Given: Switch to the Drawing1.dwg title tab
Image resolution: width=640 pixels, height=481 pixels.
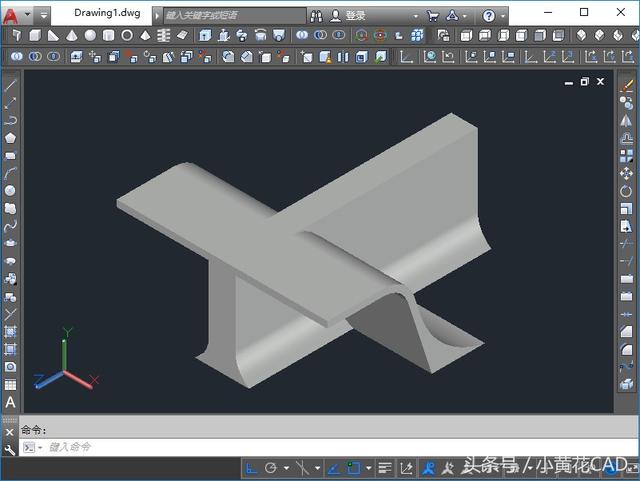Looking at the screenshot, I should pos(107,15).
